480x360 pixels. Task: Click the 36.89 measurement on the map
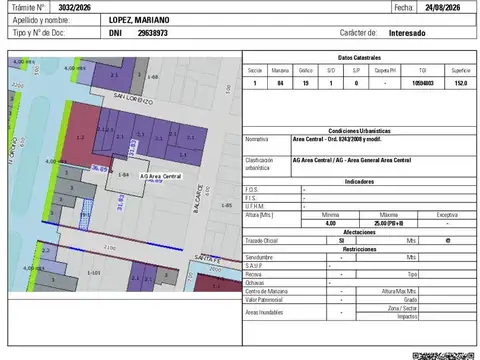[99, 169]
